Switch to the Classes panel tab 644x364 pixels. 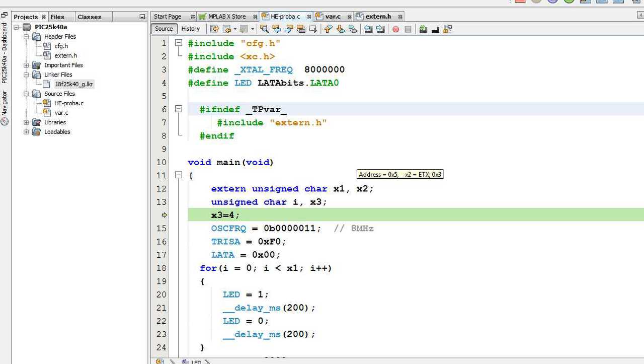coord(90,17)
